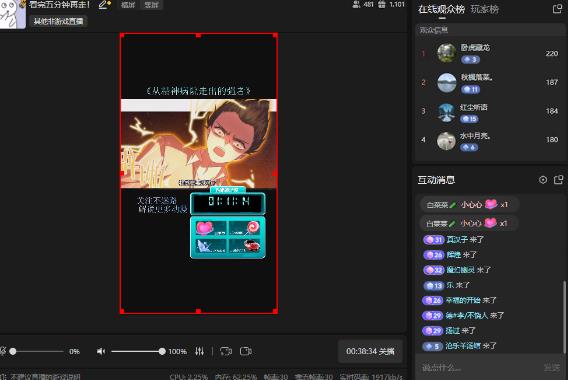Open rank 3 viewer 红尘听语 avatar
The width and height of the screenshot is (568, 380).
point(446,112)
